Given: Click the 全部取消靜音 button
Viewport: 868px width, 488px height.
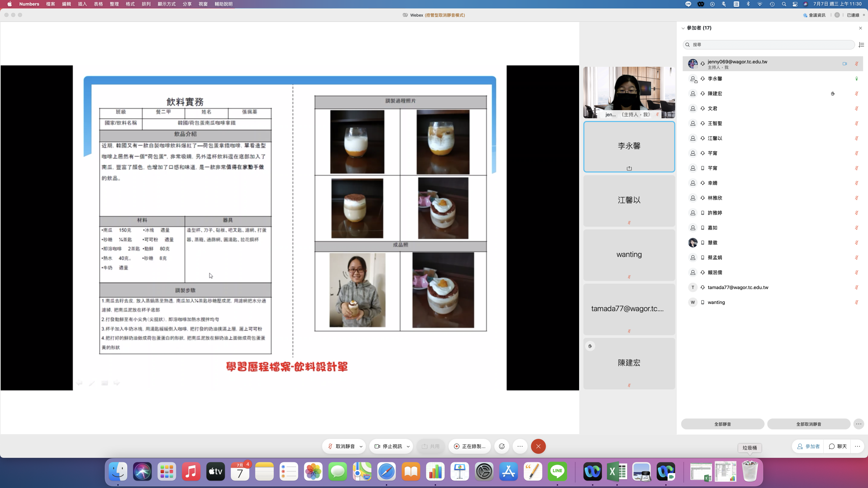Looking at the screenshot, I should 809,424.
